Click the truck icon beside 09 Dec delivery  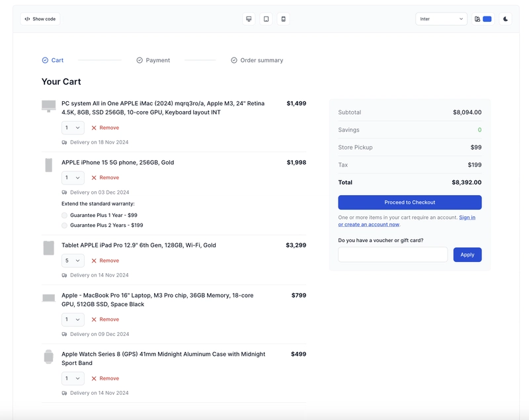point(64,334)
